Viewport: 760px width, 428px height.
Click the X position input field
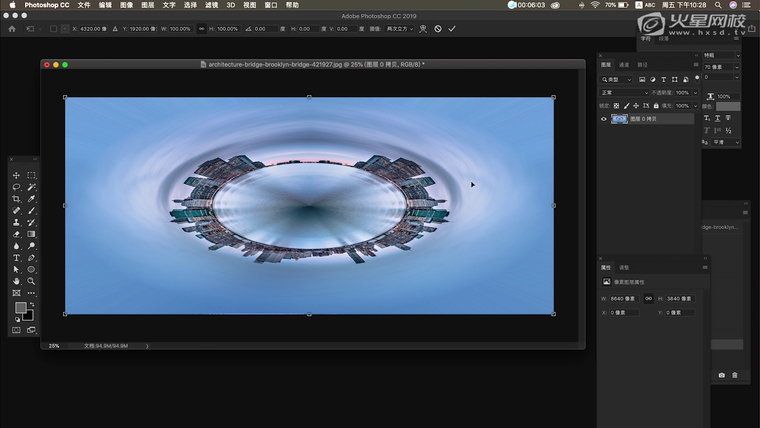point(90,29)
